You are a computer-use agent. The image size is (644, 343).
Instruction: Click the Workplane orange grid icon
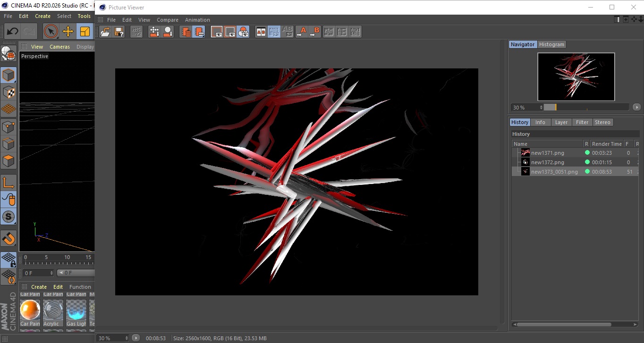[8, 109]
